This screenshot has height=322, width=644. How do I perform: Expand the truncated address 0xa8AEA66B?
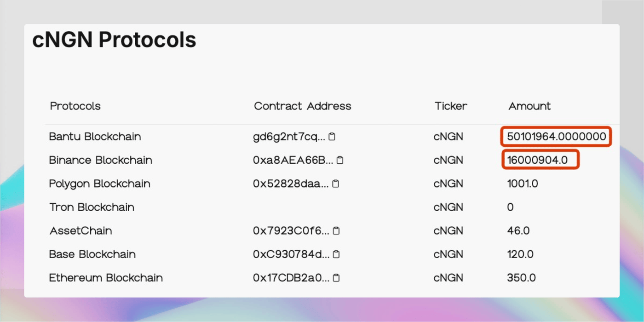coord(294,160)
